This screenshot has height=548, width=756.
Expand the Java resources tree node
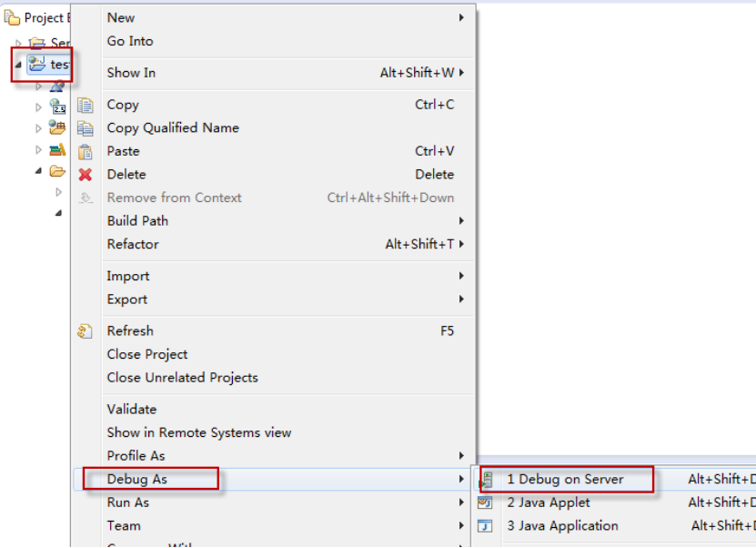click(38, 128)
